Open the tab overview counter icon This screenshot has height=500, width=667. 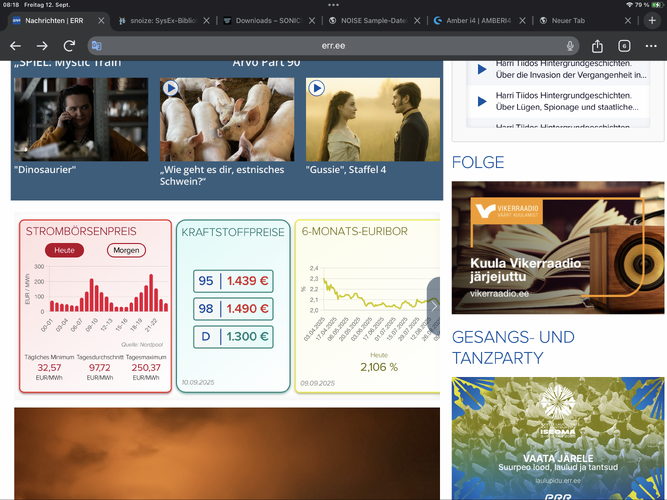pyautogui.click(x=624, y=46)
